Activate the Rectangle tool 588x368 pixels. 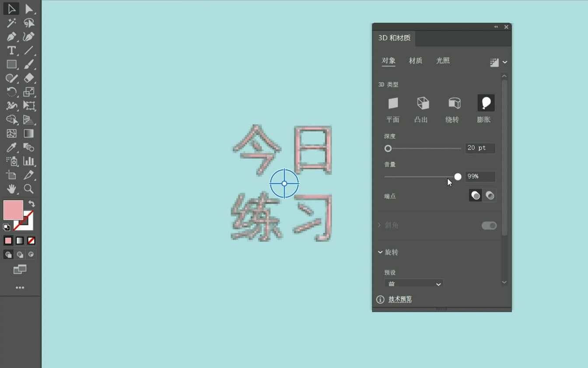click(x=11, y=65)
